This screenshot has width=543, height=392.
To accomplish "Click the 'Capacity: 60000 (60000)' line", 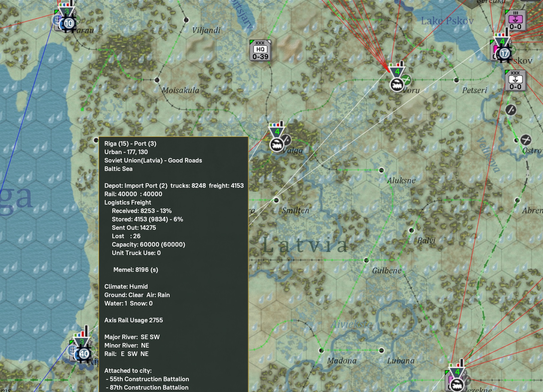I will (x=149, y=245).
